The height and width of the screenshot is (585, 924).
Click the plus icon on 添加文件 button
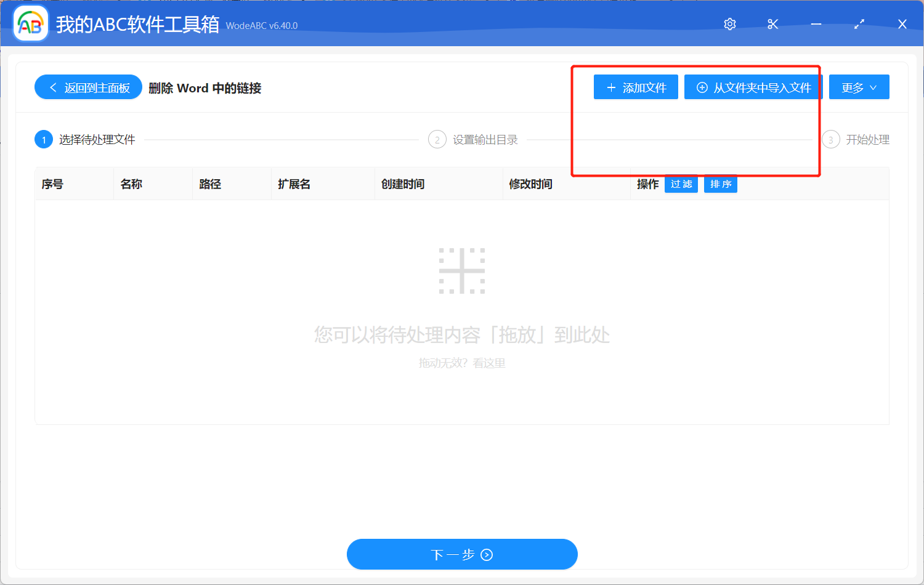coord(612,87)
